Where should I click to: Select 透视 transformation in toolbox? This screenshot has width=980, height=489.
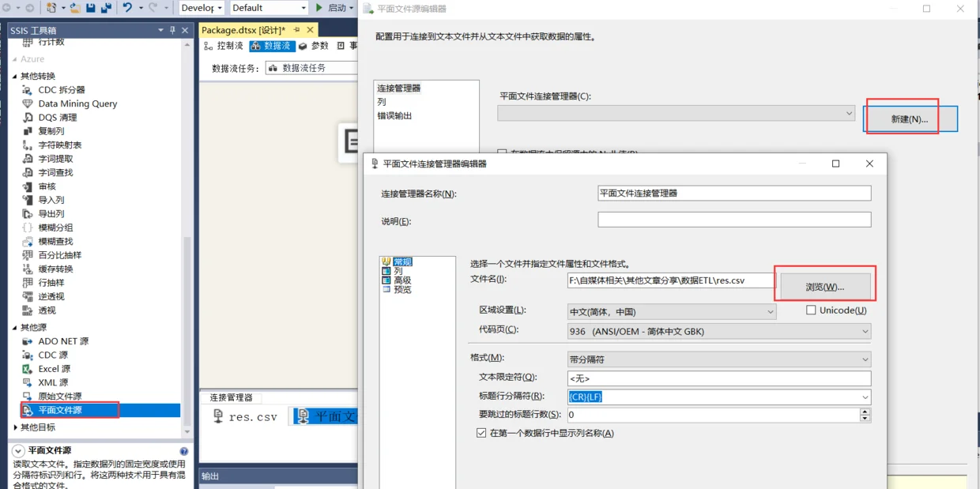[47, 310]
